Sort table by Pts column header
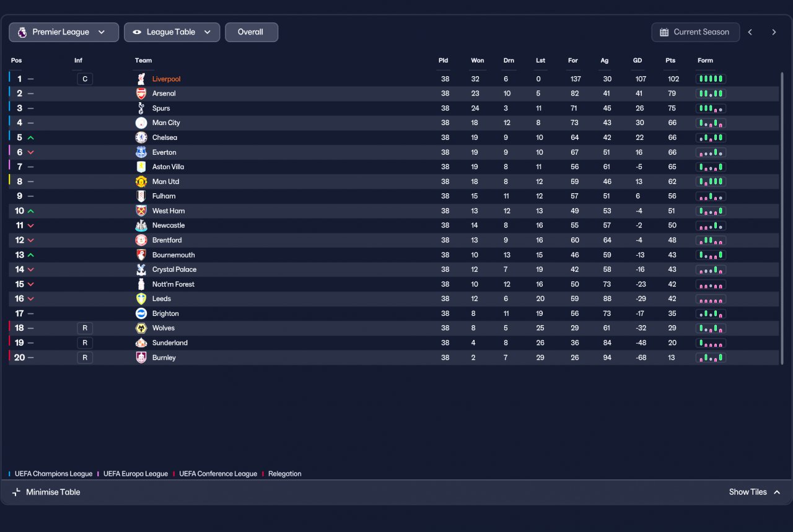The image size is (793, 532). [x=670, y=61]
